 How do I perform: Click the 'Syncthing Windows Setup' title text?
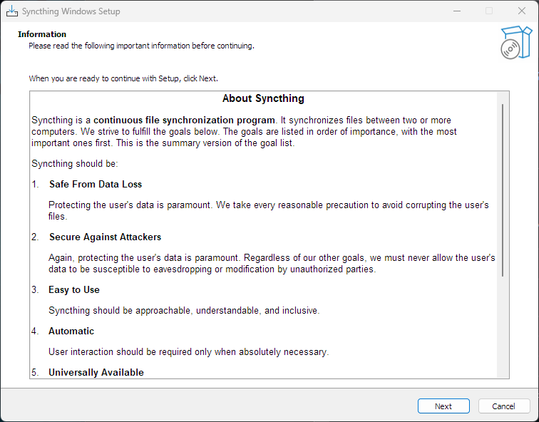tap(71, 11)
